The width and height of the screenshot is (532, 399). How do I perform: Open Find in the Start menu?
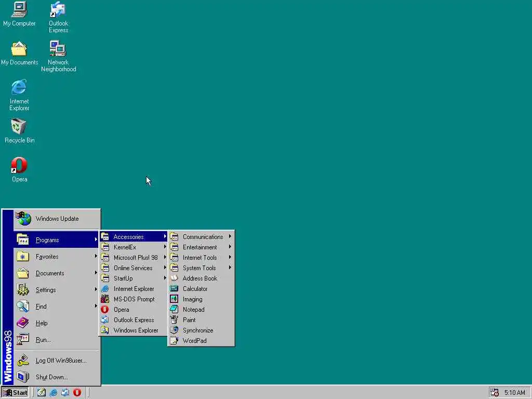[x=56, y=307]
